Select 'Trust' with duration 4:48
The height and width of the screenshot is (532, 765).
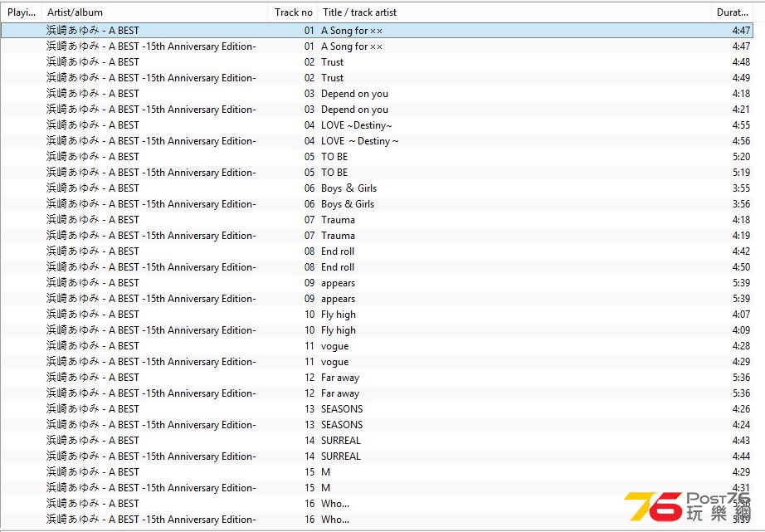coord(332,62)
